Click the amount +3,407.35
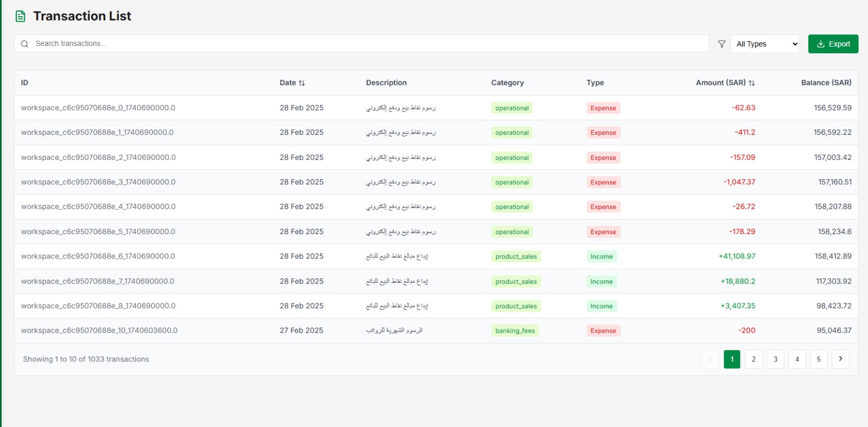The image size is (868, 427). pos(738,306)
